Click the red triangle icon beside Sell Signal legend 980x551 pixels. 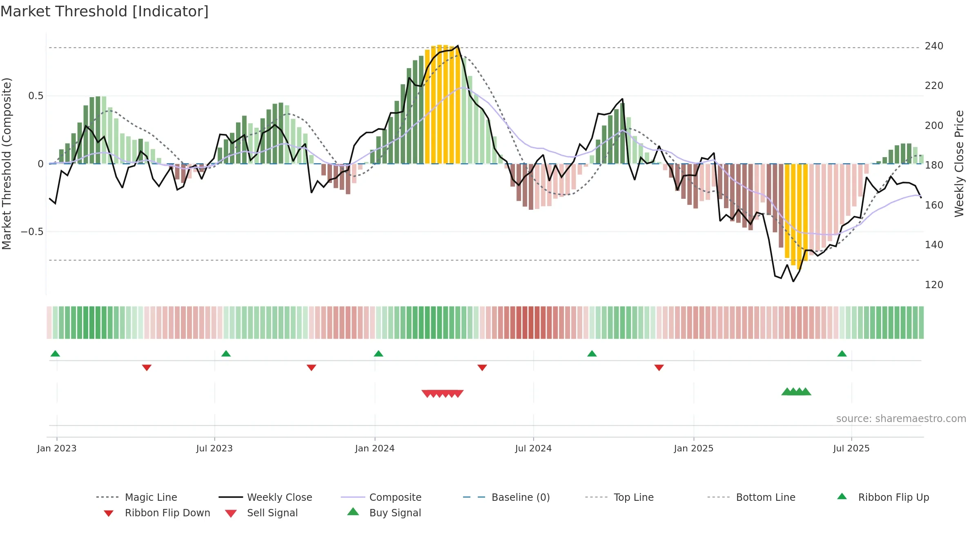[231, 513]
